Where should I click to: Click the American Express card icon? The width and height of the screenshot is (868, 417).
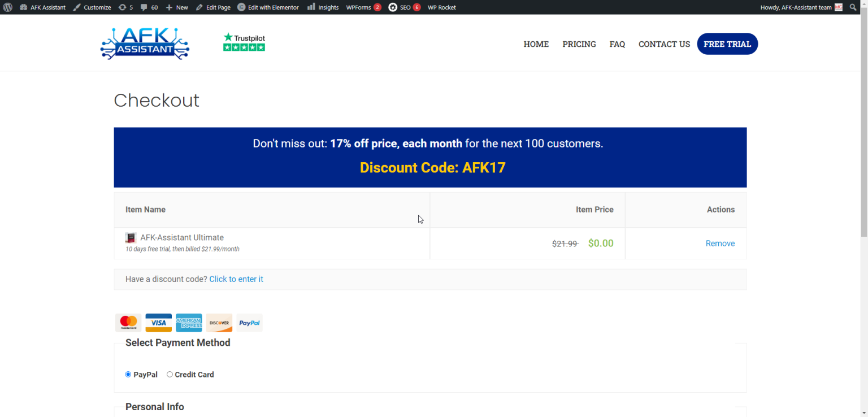(189, 323)
